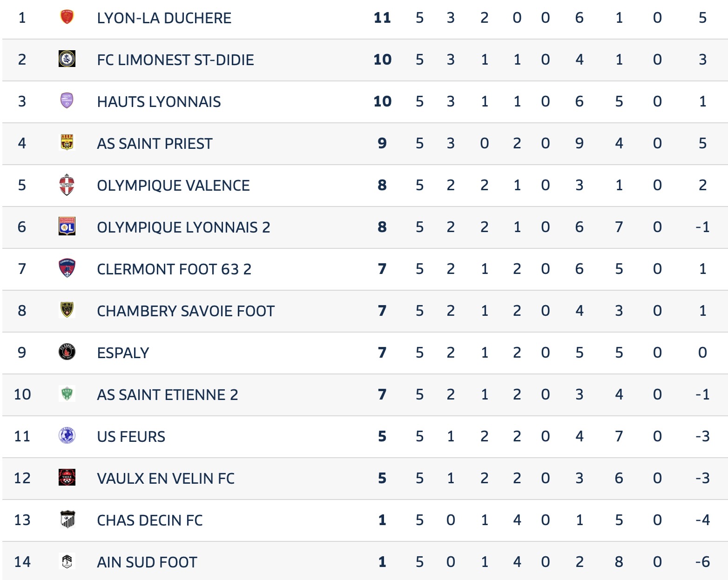Open the Olympique Valence club crest

coord(67,185)
